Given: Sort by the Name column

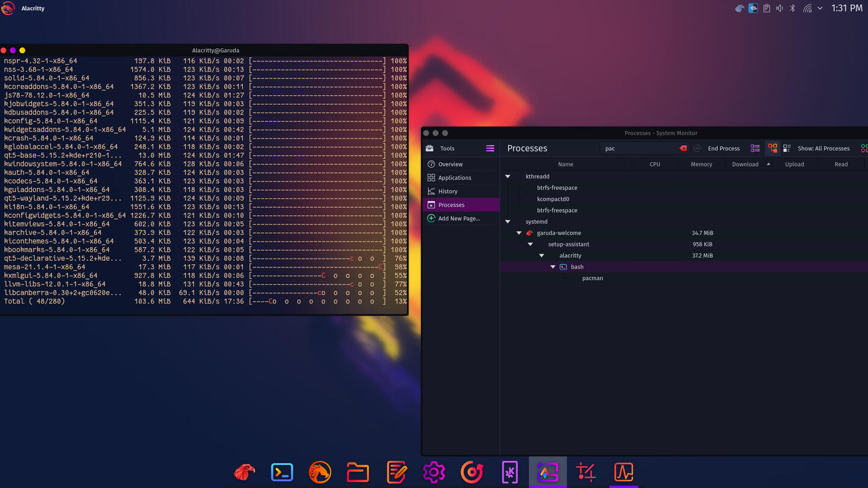Looking at the screenshot, I should pos(565,164).
